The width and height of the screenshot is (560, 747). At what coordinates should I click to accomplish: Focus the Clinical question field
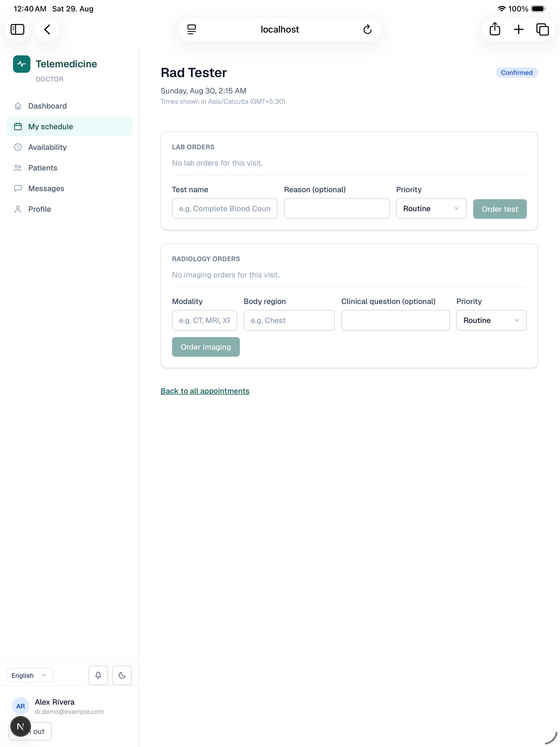(395, 320)
